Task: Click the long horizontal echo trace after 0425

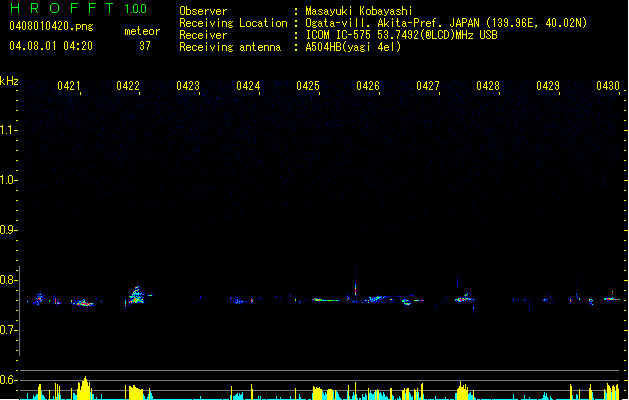Action: (325, 300)
